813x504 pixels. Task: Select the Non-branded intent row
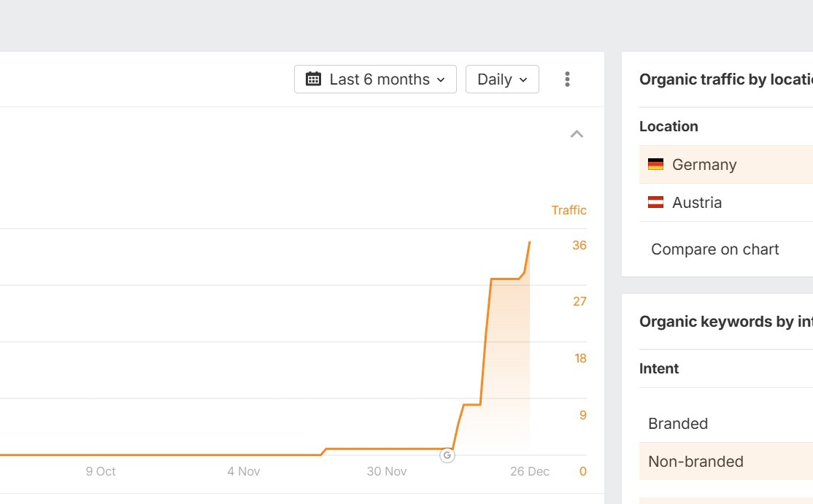click(x=696, y=462)
